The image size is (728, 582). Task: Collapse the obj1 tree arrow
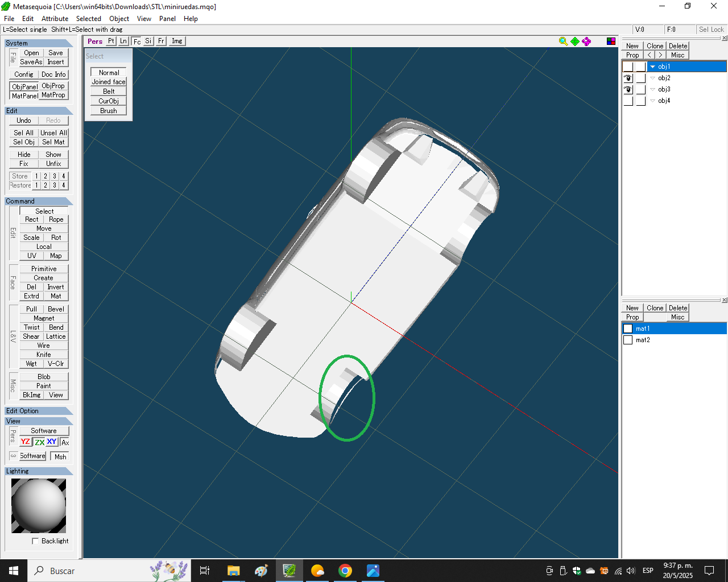[x=652, y=66]
